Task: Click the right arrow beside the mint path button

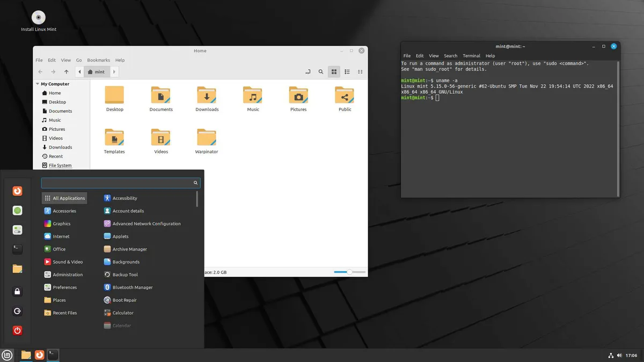Action: [x=114, y=72]
